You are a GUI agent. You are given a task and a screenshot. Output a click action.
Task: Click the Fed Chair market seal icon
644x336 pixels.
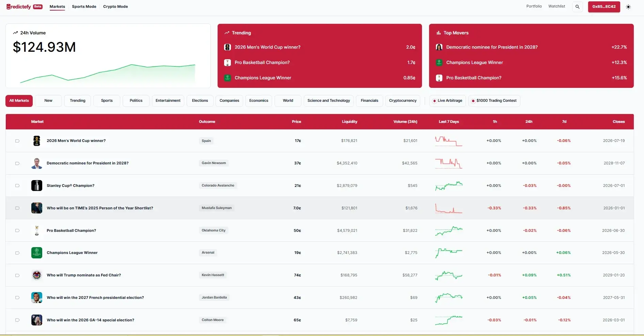coord(37,275)
